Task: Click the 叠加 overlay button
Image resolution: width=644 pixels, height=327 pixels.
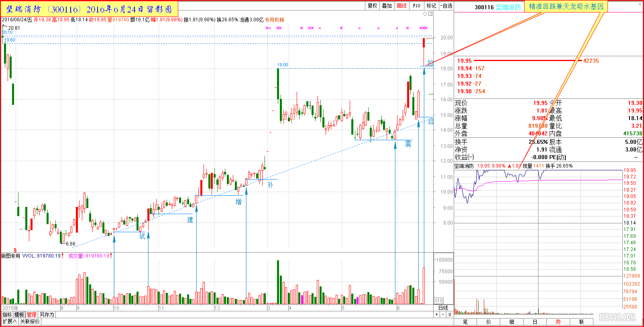Action: 387,6
